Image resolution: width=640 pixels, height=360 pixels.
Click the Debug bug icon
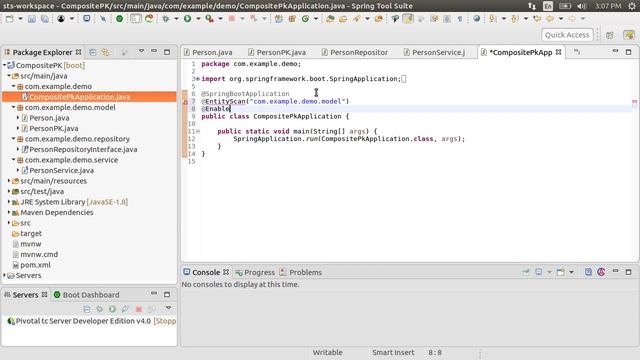[x=166, y=19]
